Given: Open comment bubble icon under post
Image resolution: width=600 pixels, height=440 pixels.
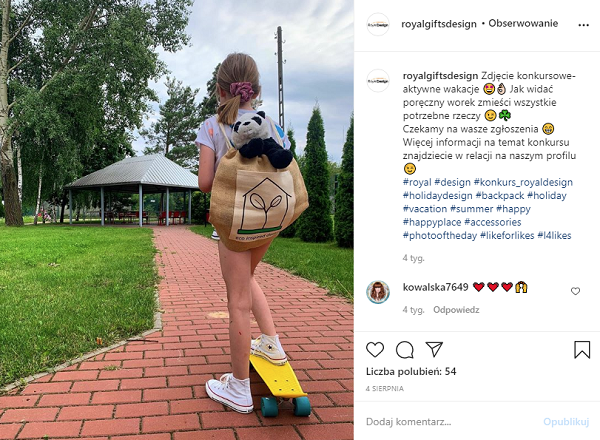Looking at the screenshot, I should (x=404, y=350).
